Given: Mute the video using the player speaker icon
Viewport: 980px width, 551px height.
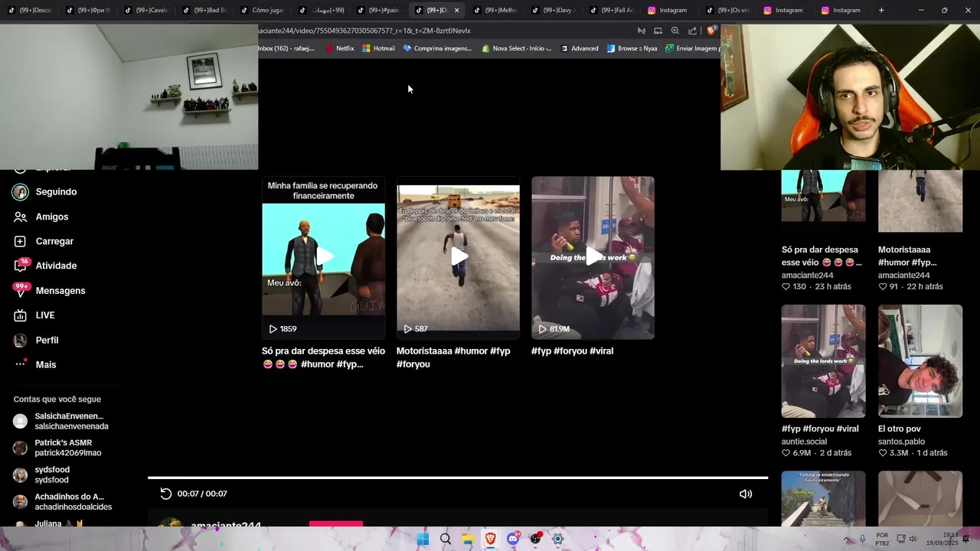Looking at the screenshot, I should pos(746,494).
